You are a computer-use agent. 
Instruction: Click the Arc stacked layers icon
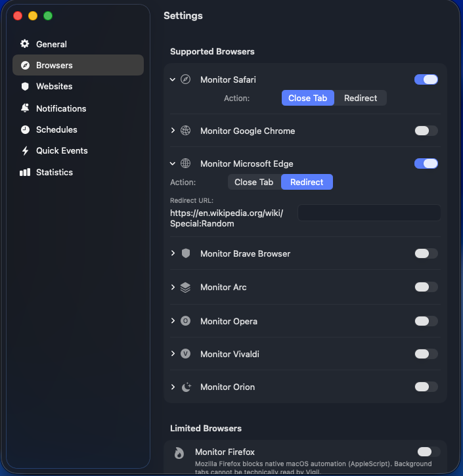point(185,287)
